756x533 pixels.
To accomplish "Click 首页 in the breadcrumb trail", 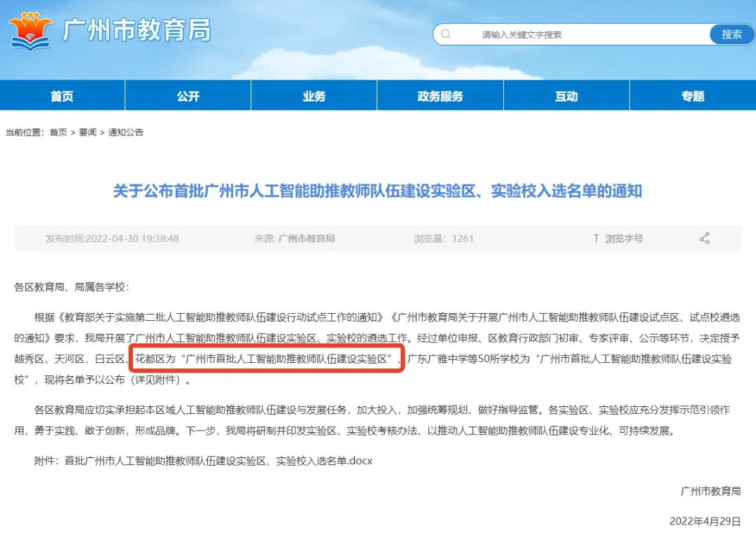I will [x=58, y=132].
